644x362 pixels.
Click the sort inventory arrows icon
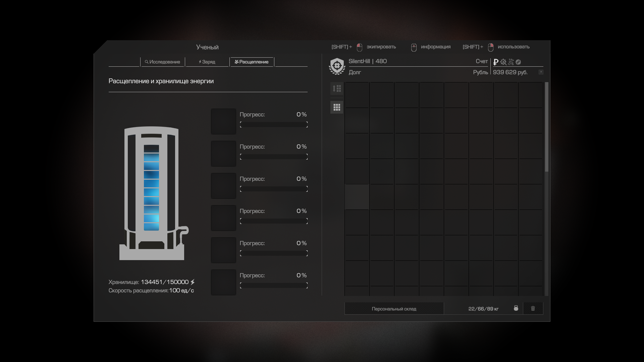click(x=337, y=88)
